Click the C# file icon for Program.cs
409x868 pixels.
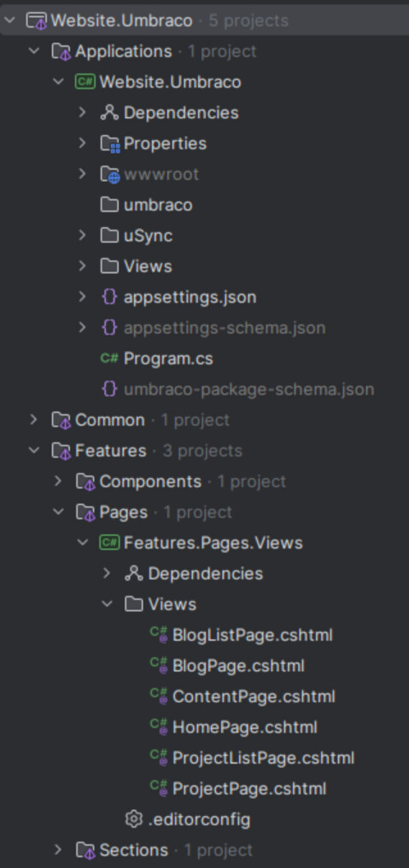point(109,358)
